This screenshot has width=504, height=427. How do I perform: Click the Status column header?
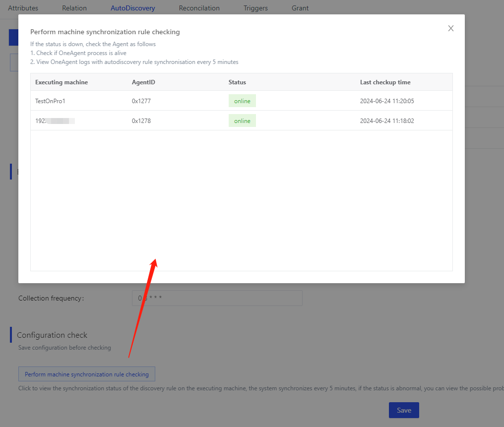coord(237,82)
